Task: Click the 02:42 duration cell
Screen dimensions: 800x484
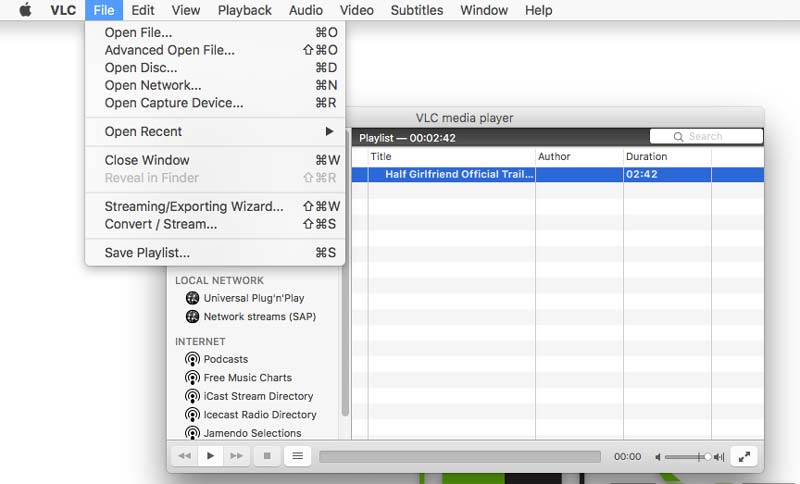Action: point(667,174)
